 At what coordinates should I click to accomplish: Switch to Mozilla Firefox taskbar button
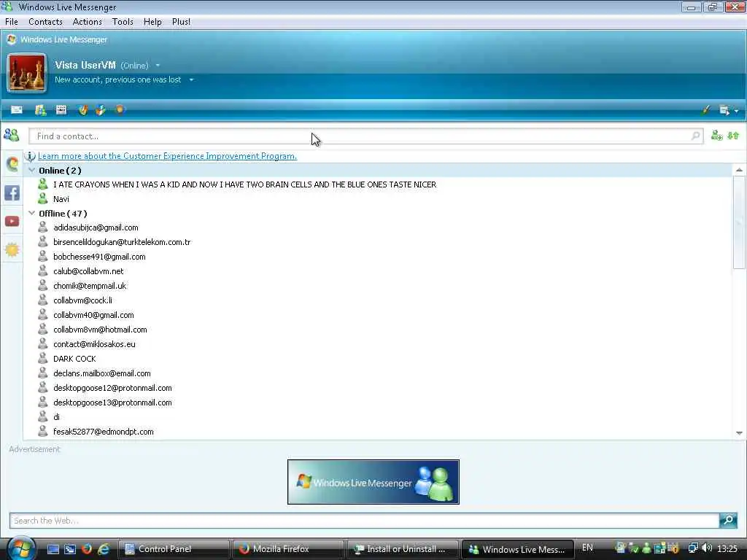pos(287,549)
